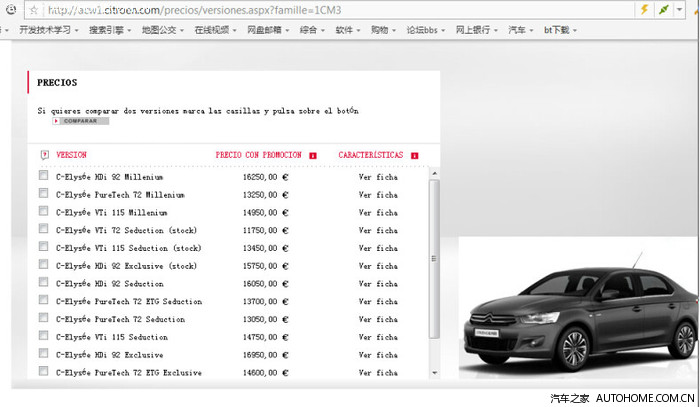
Task: Click the scrollbar up arrow in versions list
Action: click(433, 172)
